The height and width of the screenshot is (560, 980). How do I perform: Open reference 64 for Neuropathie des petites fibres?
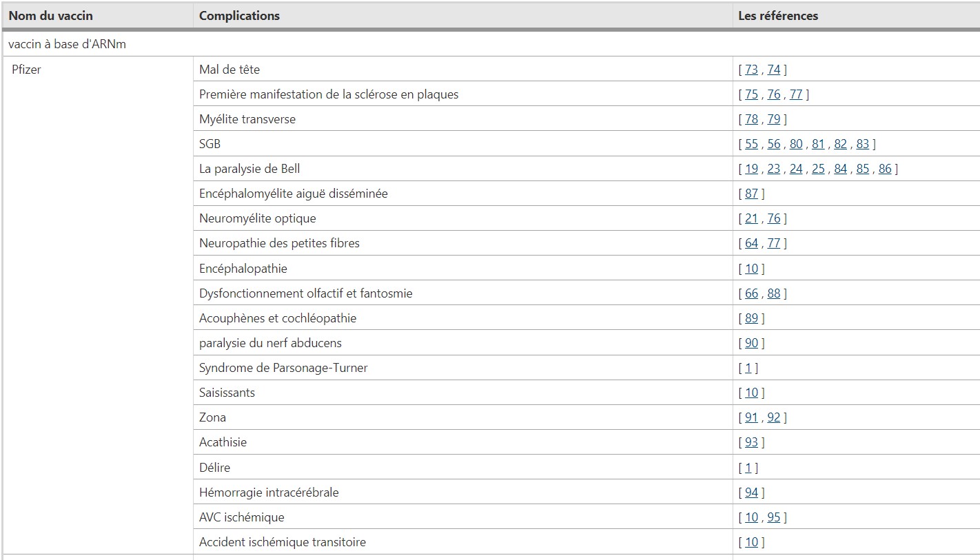tap(751, 243)
